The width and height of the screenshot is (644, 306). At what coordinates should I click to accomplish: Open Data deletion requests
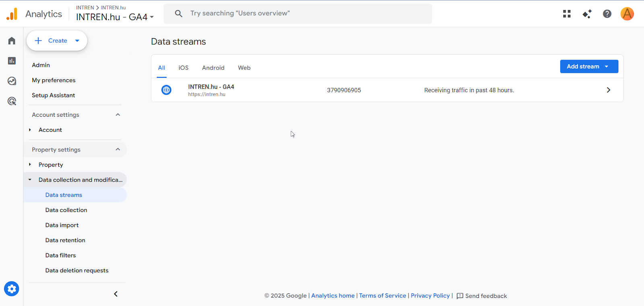pyautogui.click(x=77, y=271)
